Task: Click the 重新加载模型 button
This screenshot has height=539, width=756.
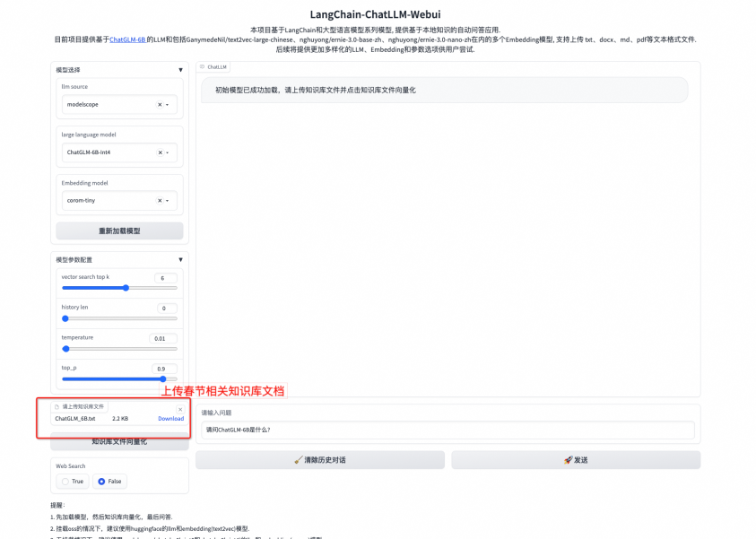Action: click(x=119, y=230)
